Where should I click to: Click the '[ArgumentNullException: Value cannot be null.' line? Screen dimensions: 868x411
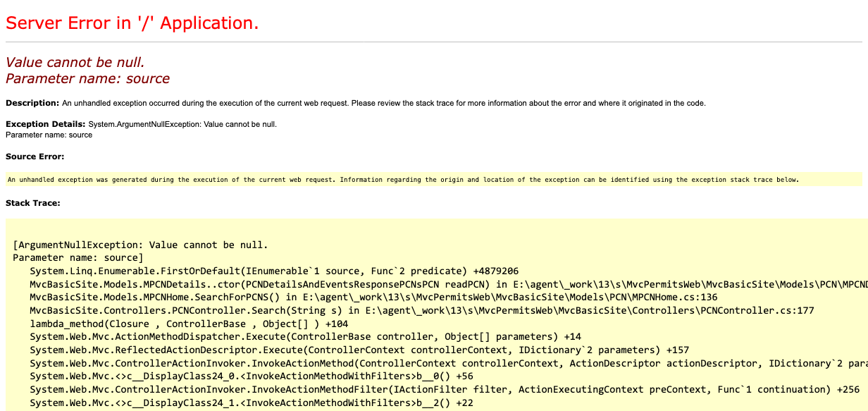(140, 245)
